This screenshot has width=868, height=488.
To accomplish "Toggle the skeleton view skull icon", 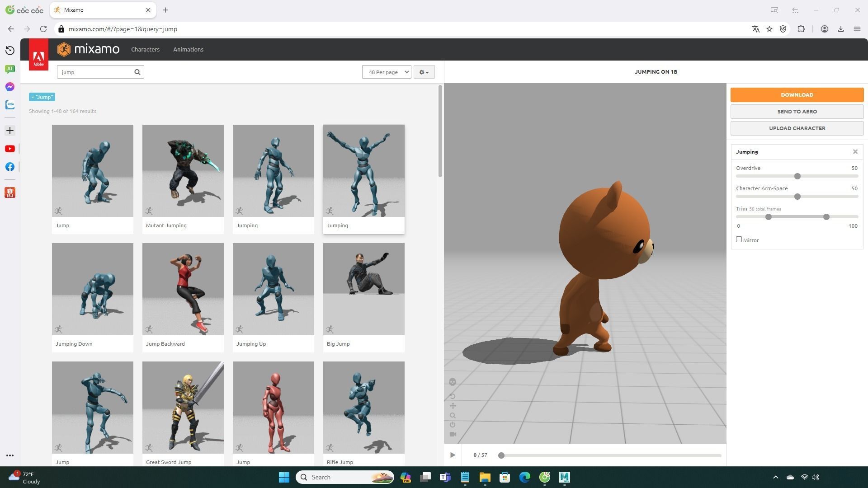I will [453, 382].
